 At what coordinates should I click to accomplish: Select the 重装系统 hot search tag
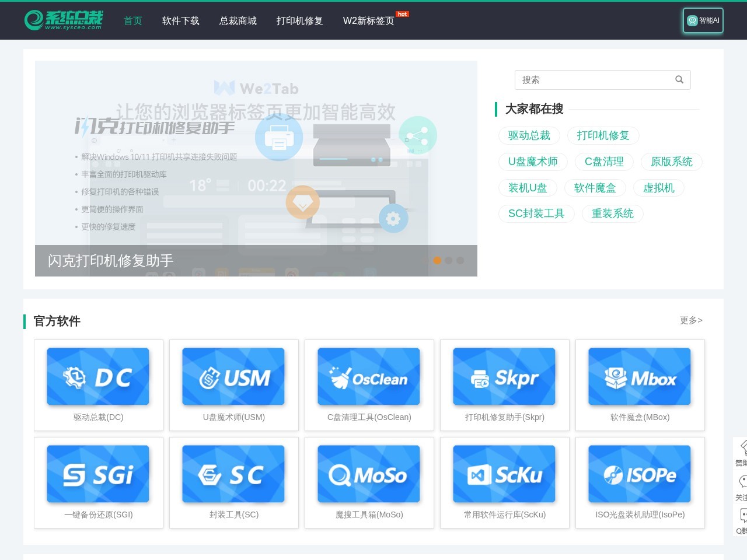613,213
